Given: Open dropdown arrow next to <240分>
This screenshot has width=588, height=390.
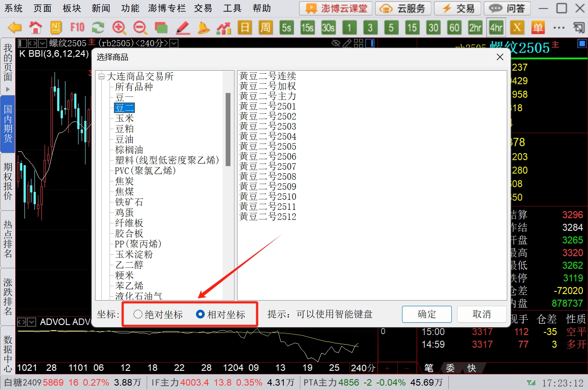Looking at the screenshot, I should pyautogui.click(x=174, y=43).
